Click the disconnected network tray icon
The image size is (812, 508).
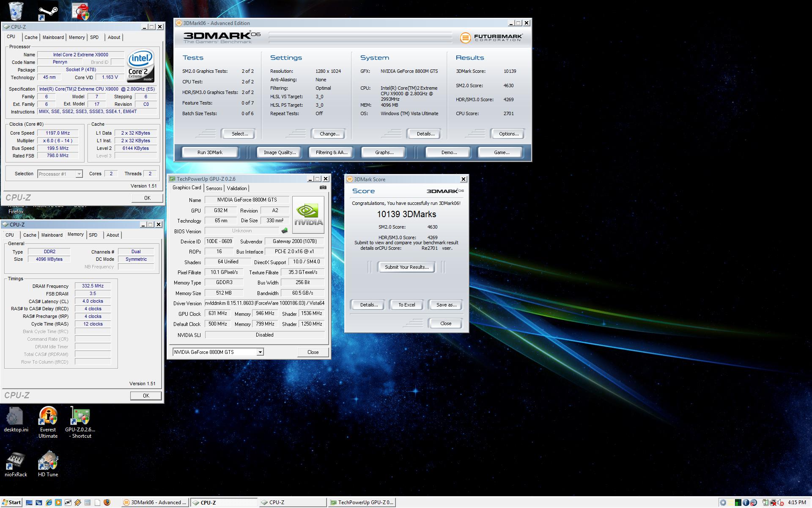pyautogui.click(x=773, y=502)
